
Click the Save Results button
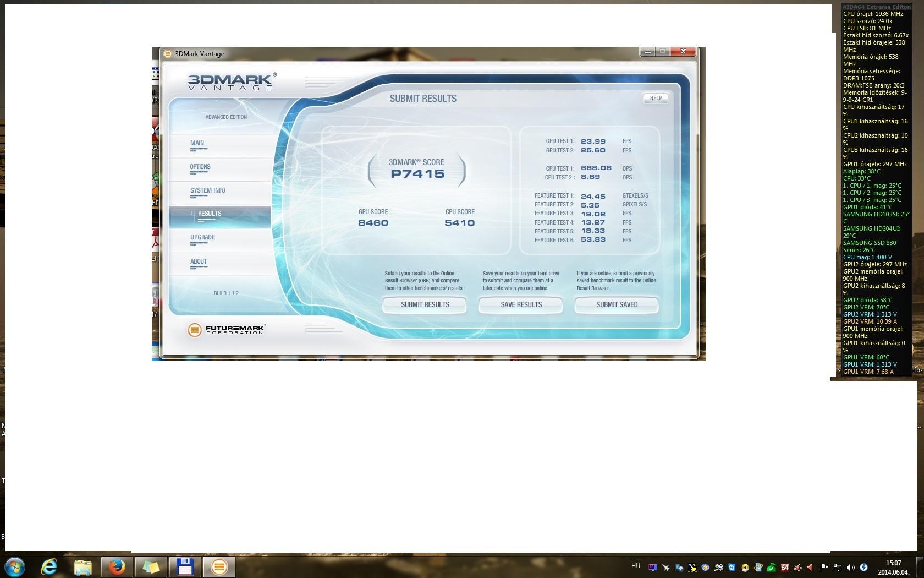tap(521, 304)
